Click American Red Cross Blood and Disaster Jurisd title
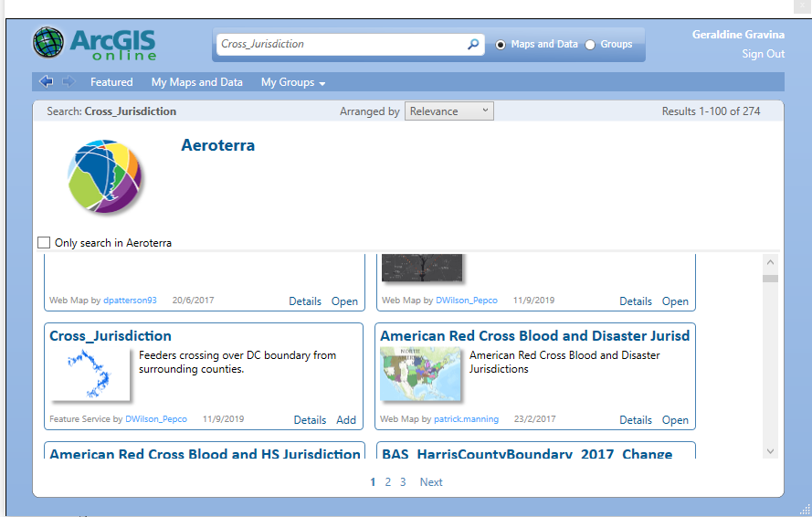Viewport: 812px width, 517px height. coord(535,336)
